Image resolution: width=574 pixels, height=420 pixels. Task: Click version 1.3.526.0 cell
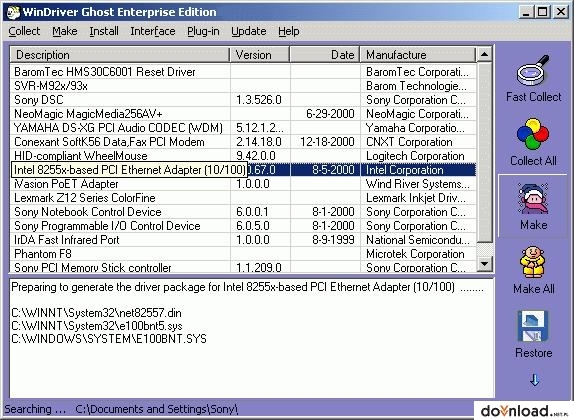coord(259,100)
